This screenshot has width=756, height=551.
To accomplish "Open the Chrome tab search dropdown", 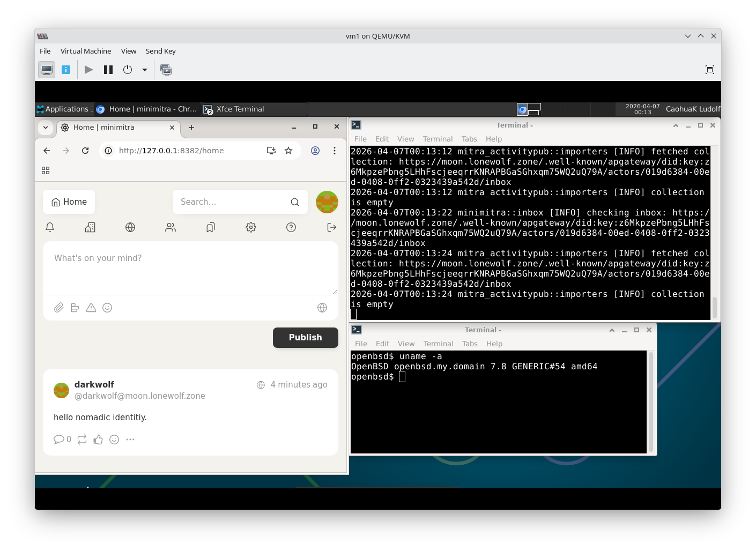I will (x=46, y=128).
